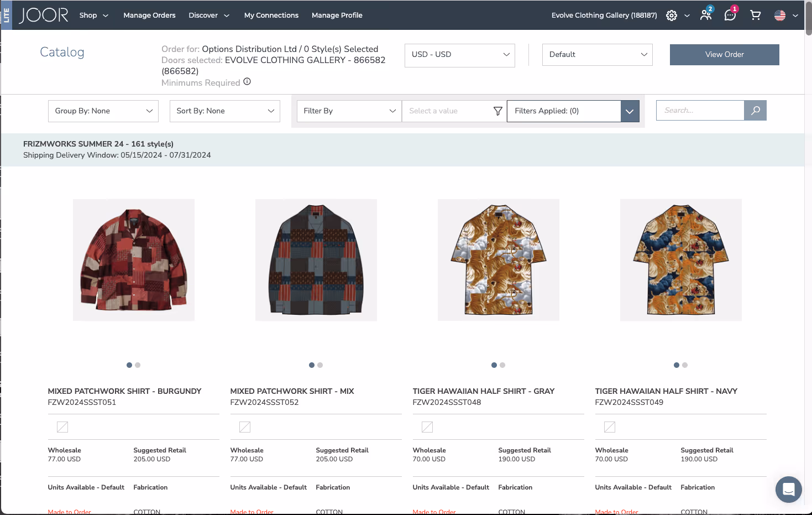Show first image dot of Burgundy patchwork shirt

click(x=129, y=365)
